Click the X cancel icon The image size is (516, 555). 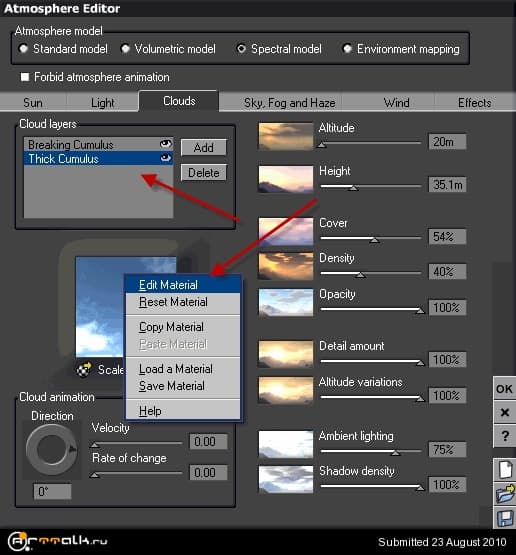505,412
